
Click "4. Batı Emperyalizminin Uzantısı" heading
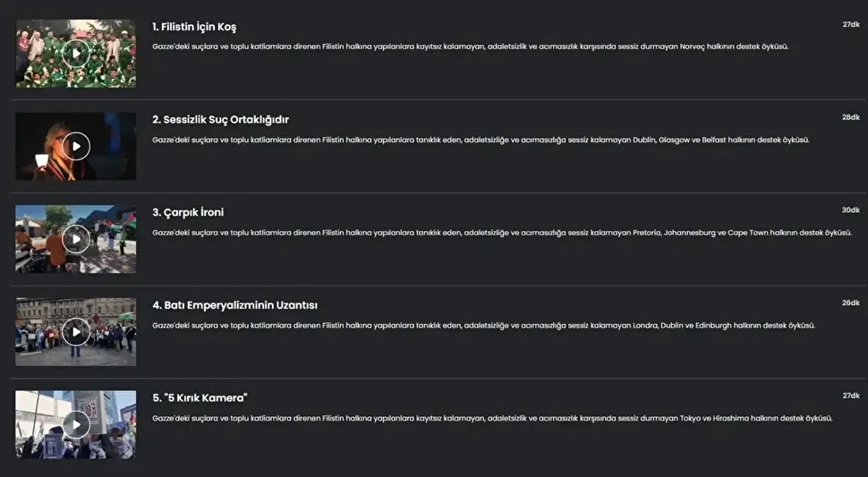point(234,305)
